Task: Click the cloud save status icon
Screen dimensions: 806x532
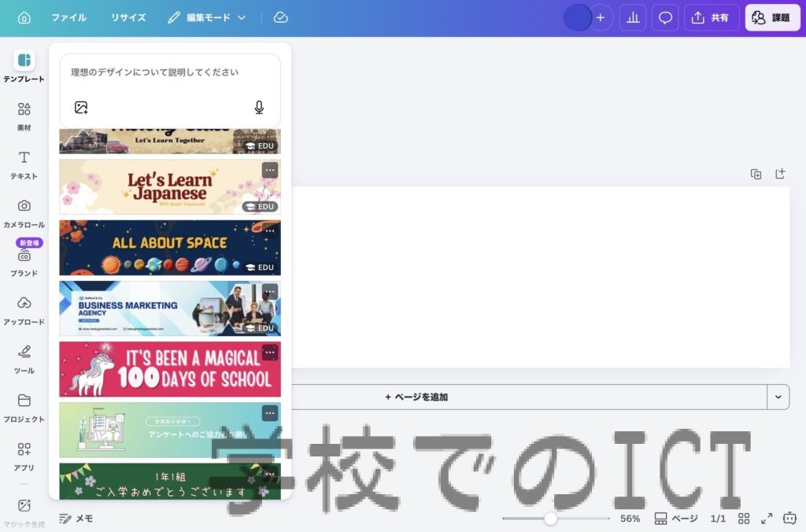Action: click(280, 17)
